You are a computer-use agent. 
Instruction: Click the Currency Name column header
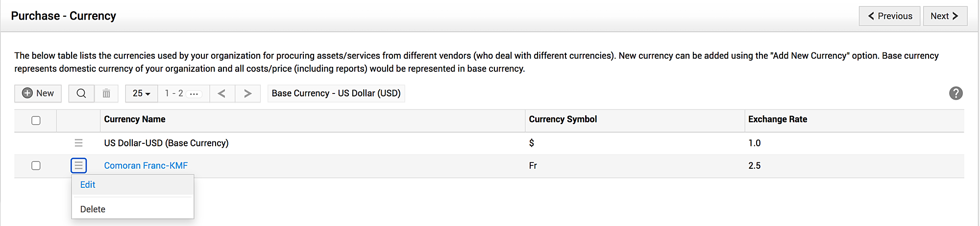(x=135, y=119)
